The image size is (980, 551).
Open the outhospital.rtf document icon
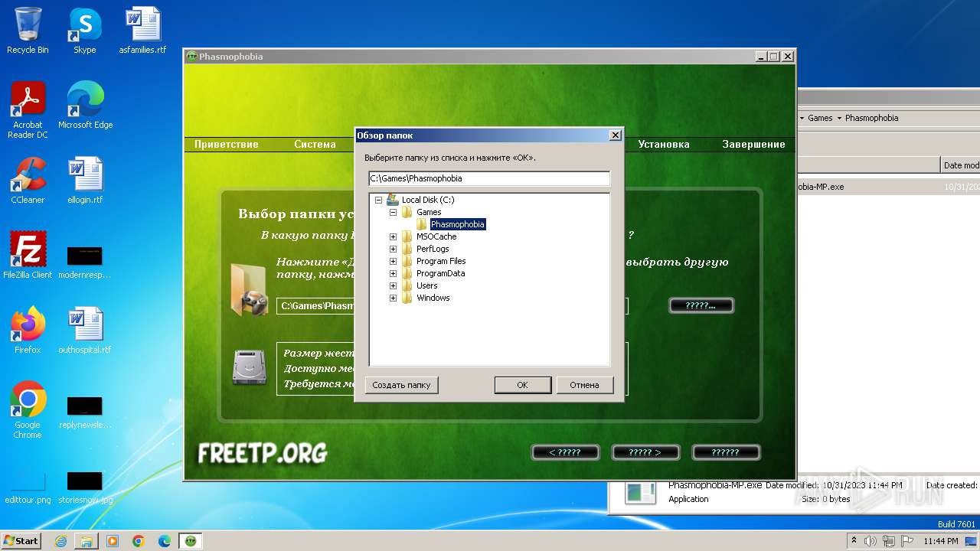[x=85, y=331]
